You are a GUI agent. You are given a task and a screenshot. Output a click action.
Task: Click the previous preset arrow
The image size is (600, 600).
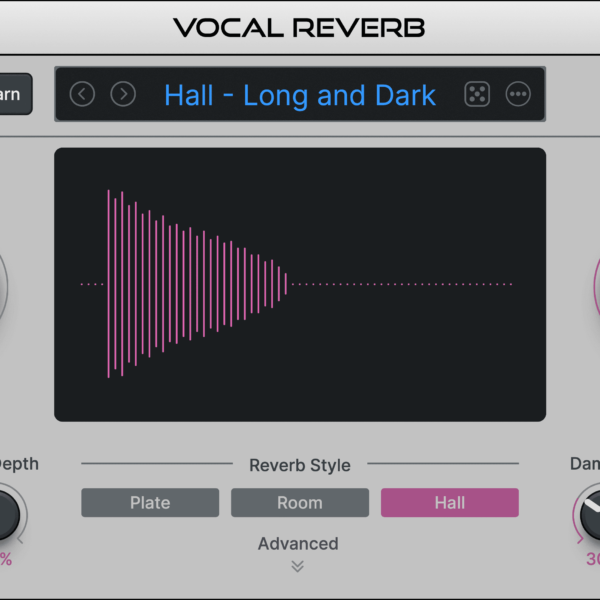coord(82,94)
